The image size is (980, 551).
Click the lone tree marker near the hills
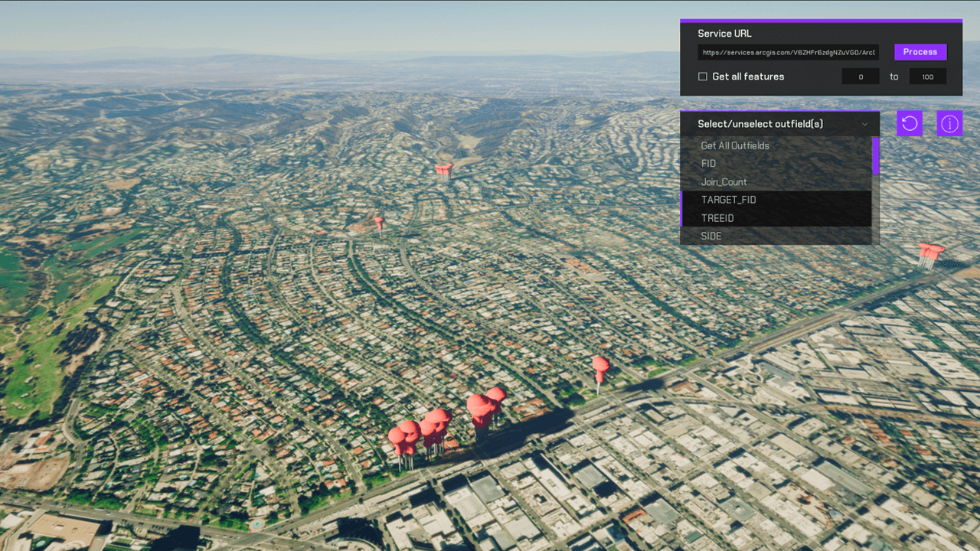[379, 222]
